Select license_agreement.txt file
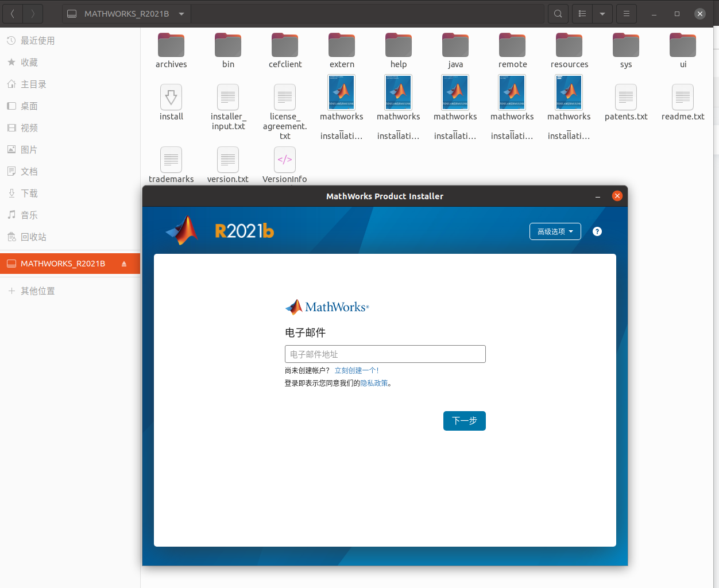The width and height of the screenshot is (719, 588). 285,111
